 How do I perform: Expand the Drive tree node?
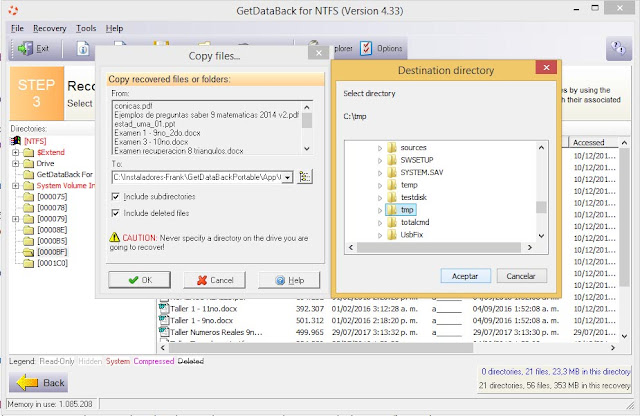pyautogui.click(x=16, y=163)
